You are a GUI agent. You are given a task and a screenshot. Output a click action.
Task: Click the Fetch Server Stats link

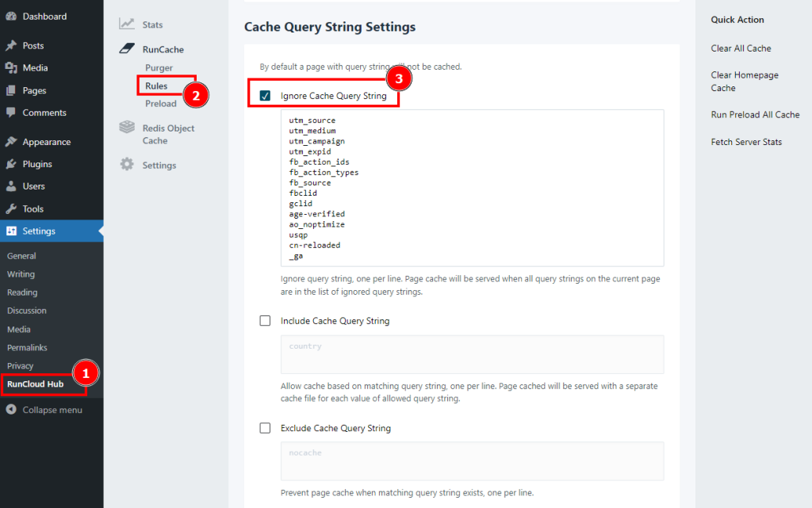click(x=746, y=142)
